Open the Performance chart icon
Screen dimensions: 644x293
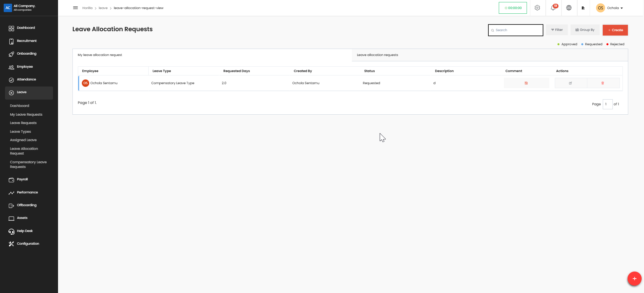[x=11, y=193]
